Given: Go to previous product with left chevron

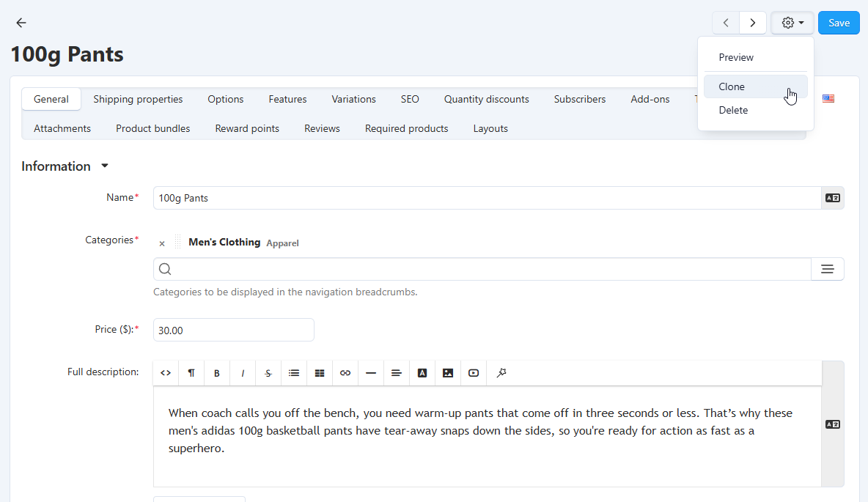Looking at the screenshot, I should [726, 23].
